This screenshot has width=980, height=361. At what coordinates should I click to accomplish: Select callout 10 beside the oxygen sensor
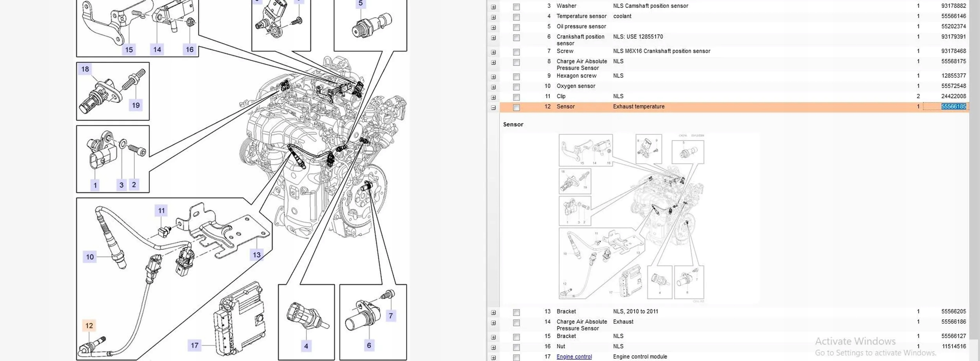[x=90, y=257]
